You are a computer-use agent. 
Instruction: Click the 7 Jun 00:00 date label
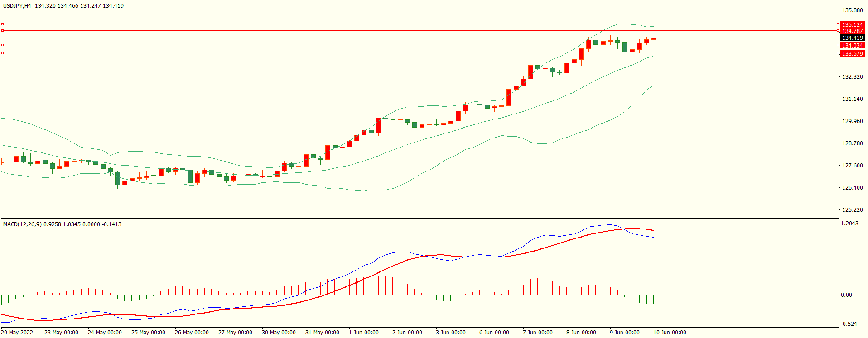coord(538,333)
